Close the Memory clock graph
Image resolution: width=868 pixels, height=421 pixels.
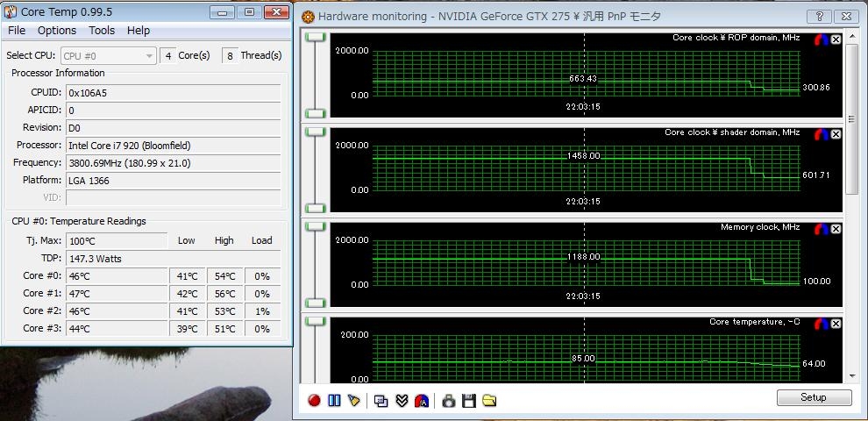[x=836, y=229]
